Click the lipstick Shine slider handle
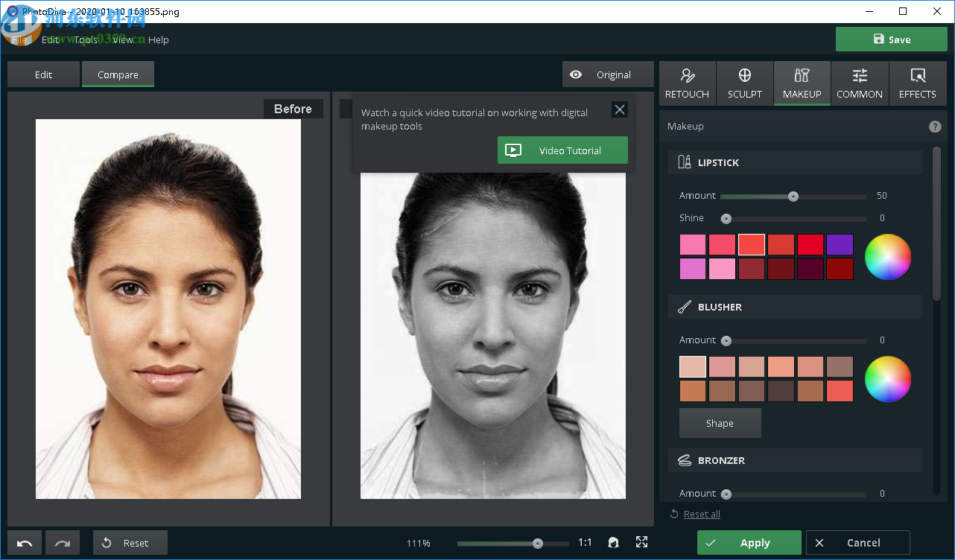The width and height of the screenshot is (955, 560). tap(726, 219)
